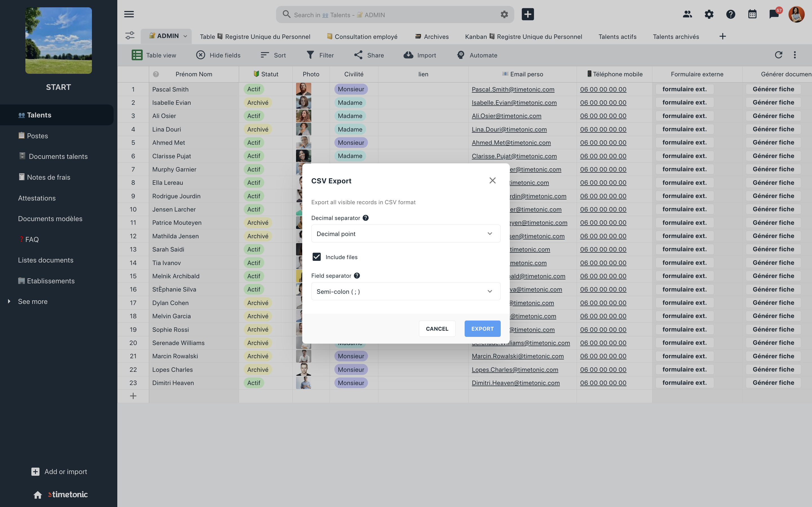Click the EXPORT button

point(482,329)
